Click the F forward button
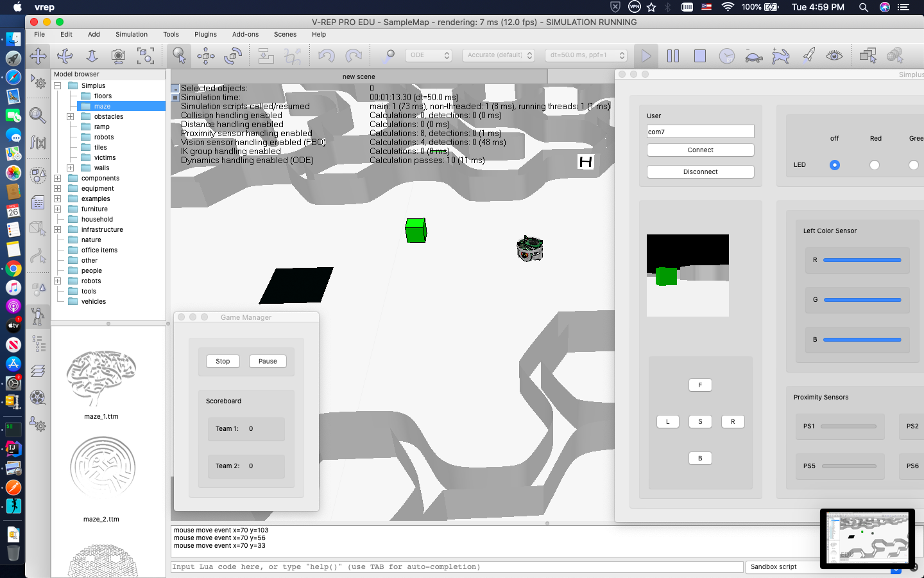 [x=700, y=385]
